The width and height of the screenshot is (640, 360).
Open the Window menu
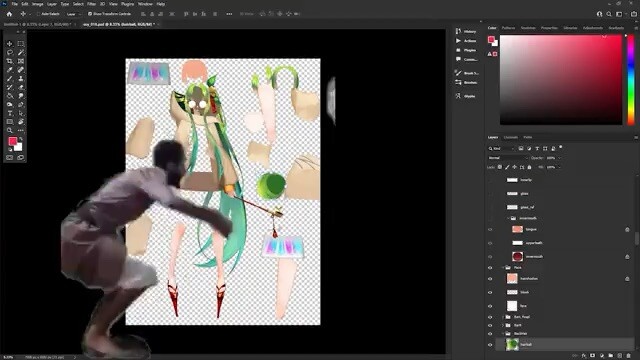[x=145, y=4]
